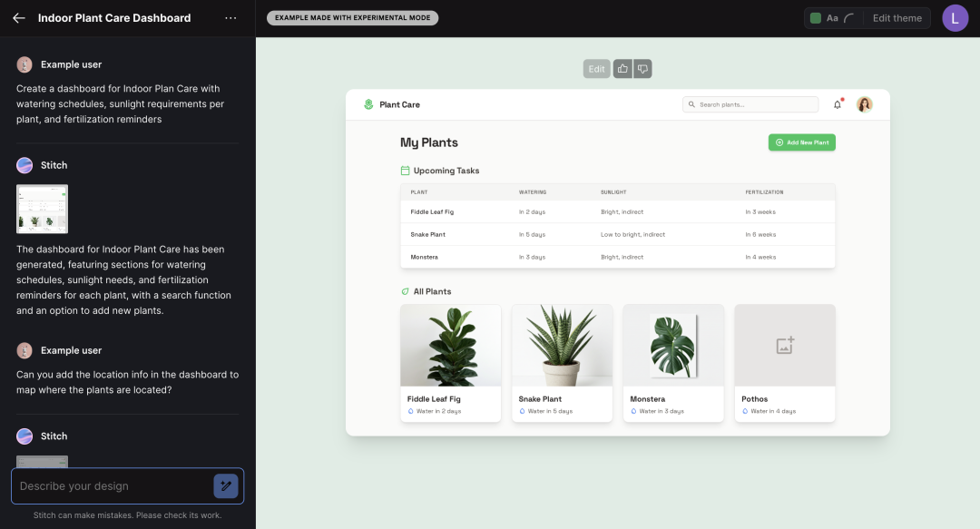Viewport: 980px width, 529px height.
Task: Open the user avatar in Plant Care header
Action: tap(865, 104)
